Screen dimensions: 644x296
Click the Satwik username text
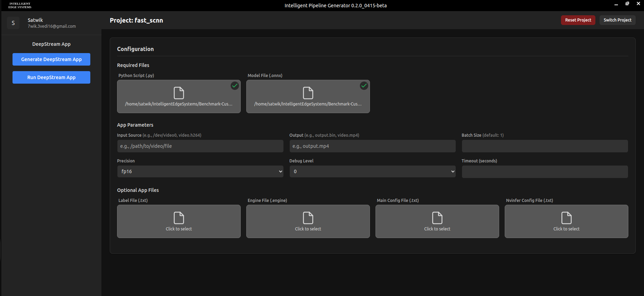(35, 20)
